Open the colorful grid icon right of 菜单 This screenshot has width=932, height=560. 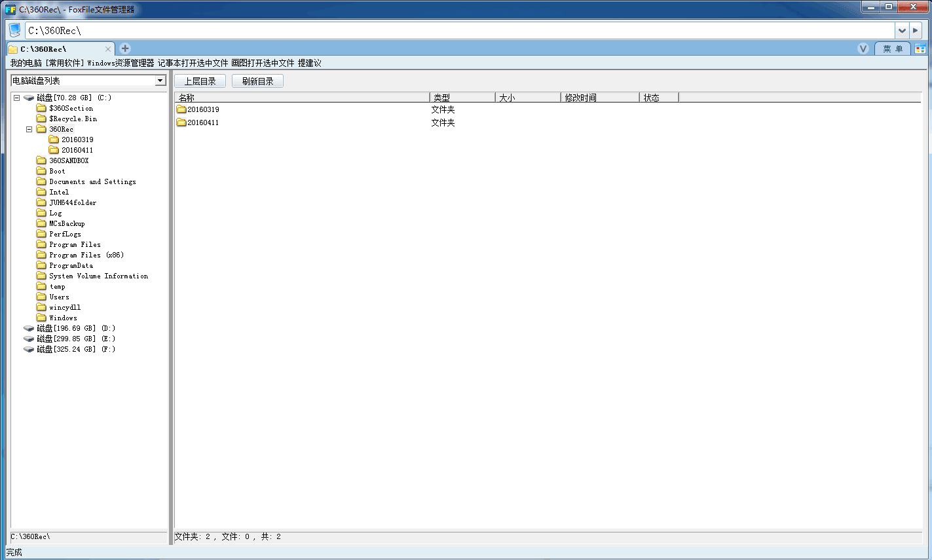tap(921, 48)
